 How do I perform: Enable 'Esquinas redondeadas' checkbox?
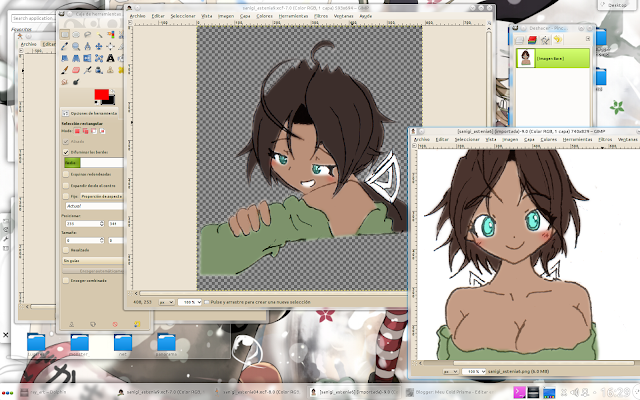click(66, 174)
